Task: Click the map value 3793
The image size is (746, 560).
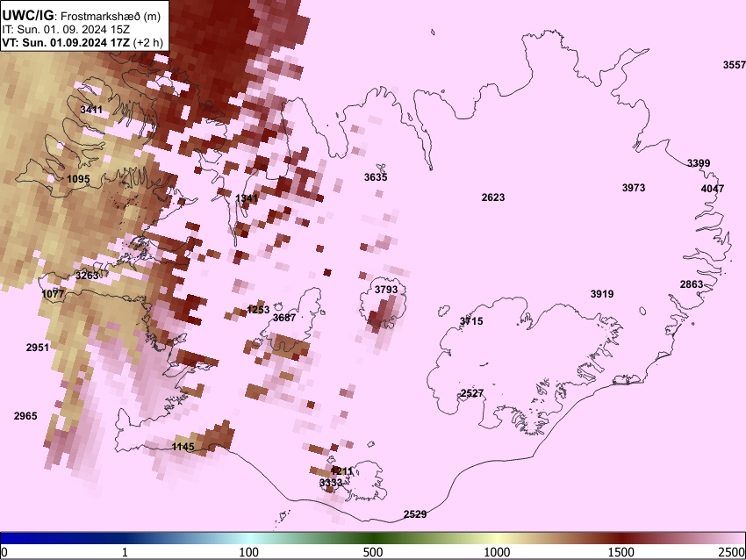Action: click(x=386, y=290)
